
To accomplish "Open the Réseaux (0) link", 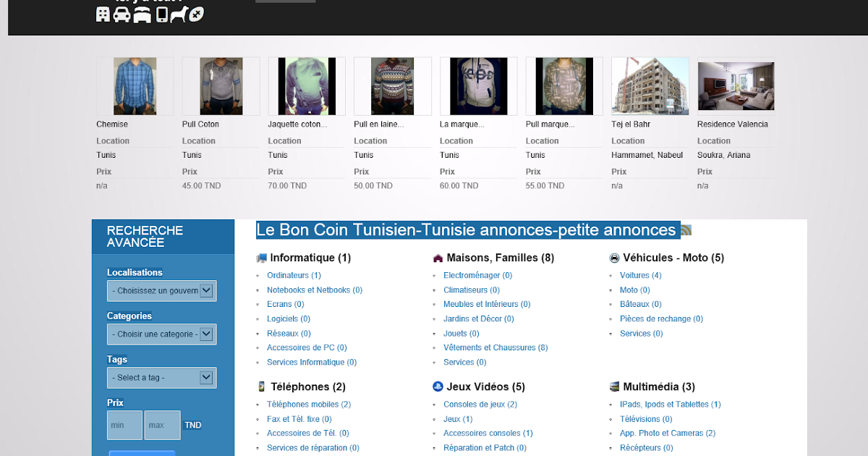I will [x=289, y=333].
